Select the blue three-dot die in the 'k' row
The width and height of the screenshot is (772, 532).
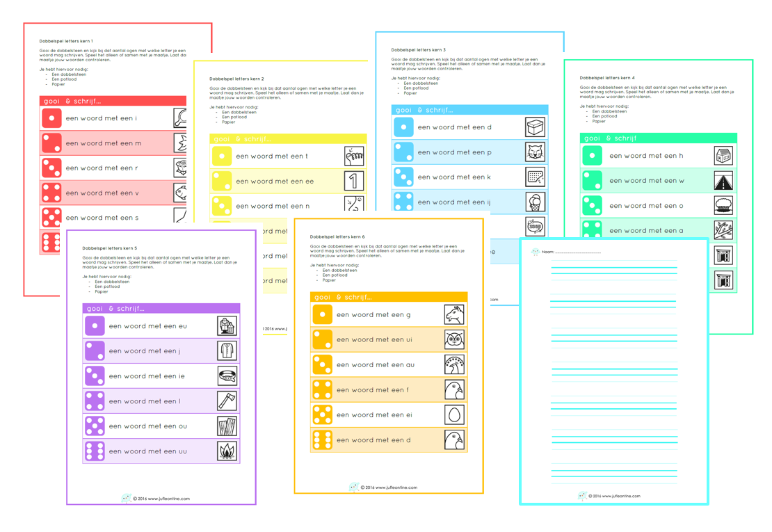click(x=403, y=177)
